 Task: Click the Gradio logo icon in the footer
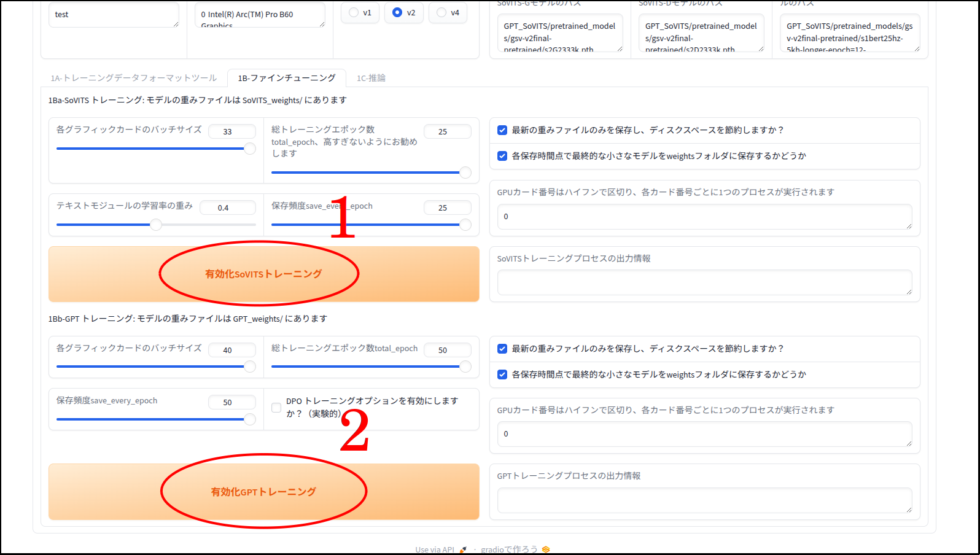(546, 549)
